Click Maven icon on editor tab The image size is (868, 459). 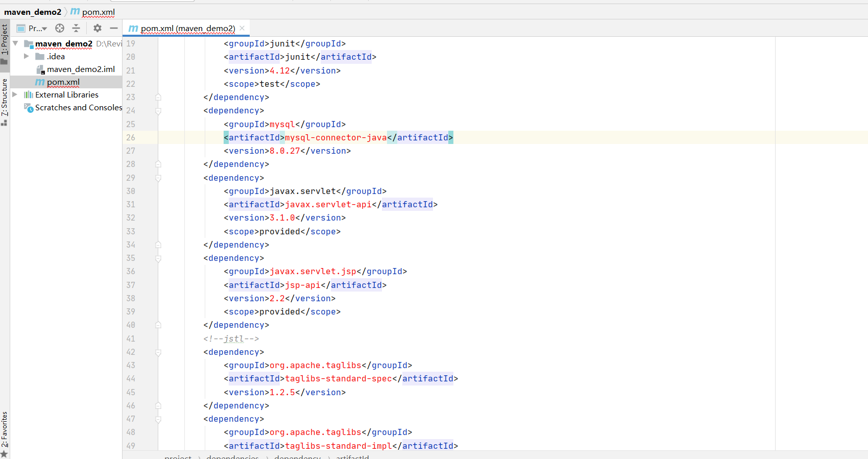(x=133, y=28)
